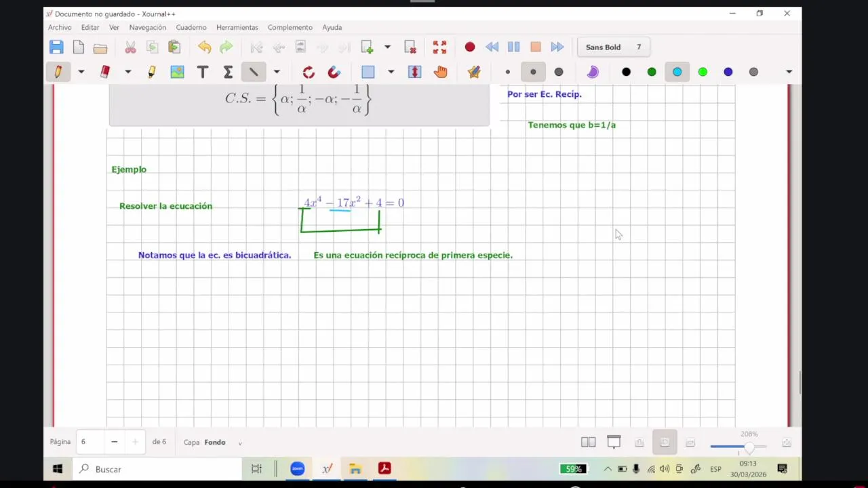
Task: Click the Copy icon in the toolbar
Action: tap(152, 47)
